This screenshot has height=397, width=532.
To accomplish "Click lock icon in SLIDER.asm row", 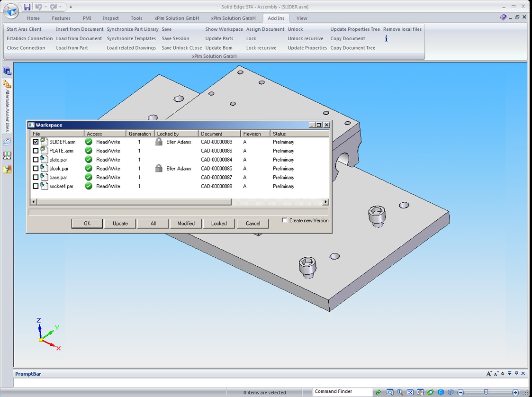I will pyautogui.click(x=159, y=142).
